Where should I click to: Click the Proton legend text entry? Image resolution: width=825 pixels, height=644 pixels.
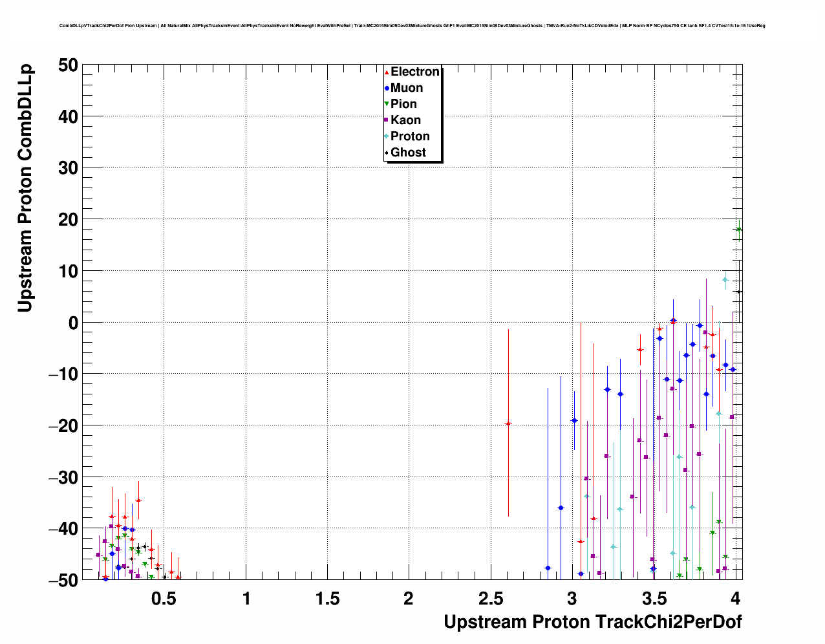click(x=410, y=136)
